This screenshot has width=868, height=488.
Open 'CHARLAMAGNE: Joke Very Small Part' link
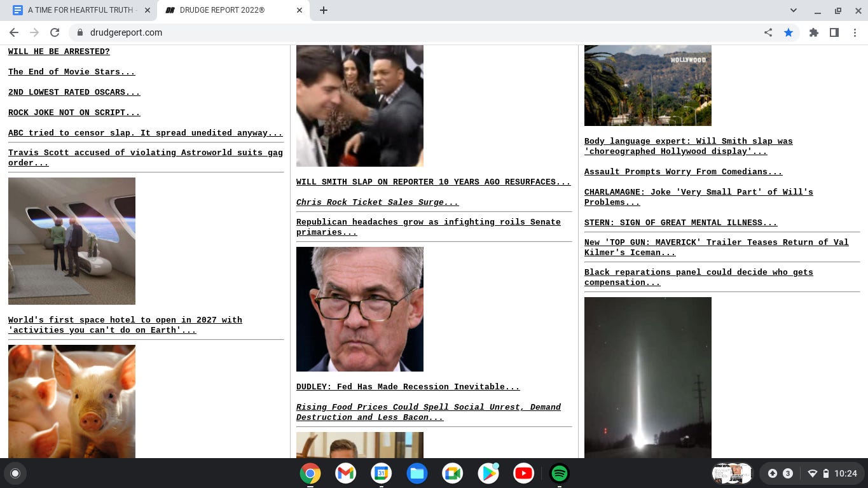(x=699, y=197)
